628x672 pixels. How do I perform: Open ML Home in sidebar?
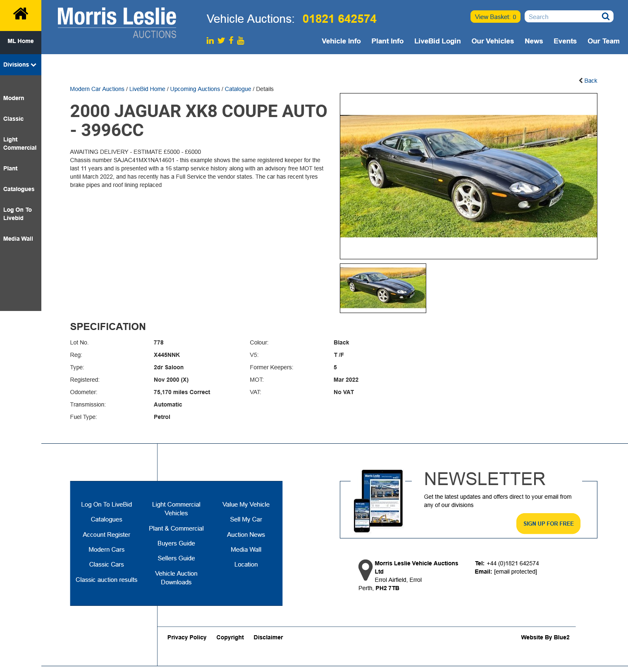[21, 41]
